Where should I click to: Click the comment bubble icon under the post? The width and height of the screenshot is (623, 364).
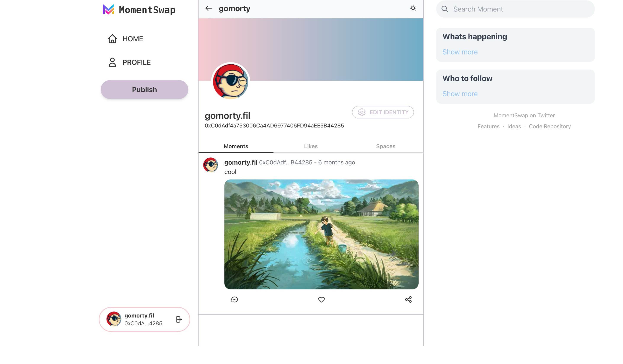point(234,300)
